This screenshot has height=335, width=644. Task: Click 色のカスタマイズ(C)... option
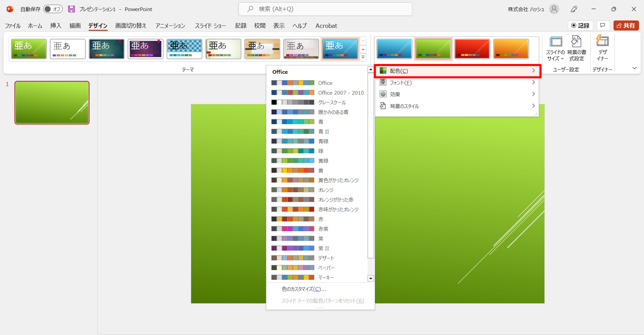click(x=321, y=289)
